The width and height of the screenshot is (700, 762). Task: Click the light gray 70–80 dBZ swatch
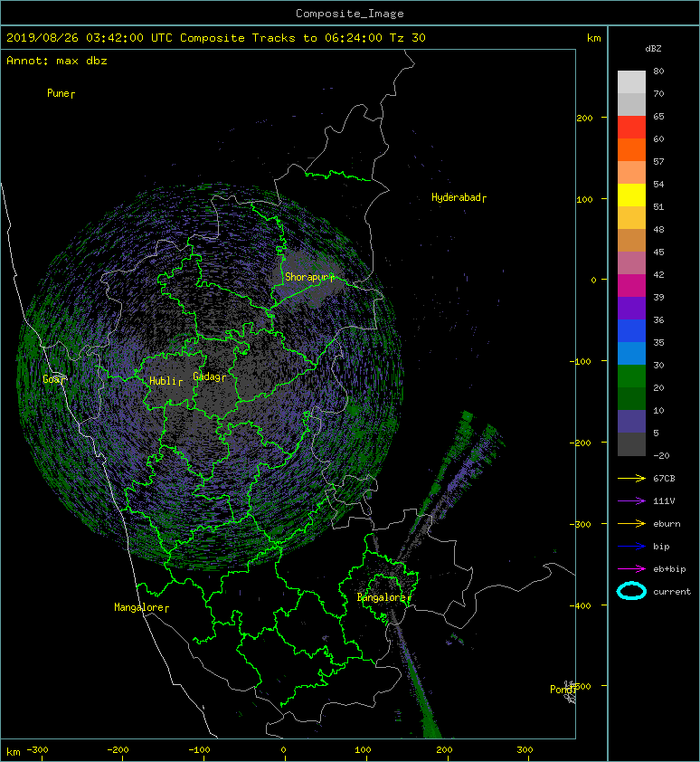coord(631,82)
